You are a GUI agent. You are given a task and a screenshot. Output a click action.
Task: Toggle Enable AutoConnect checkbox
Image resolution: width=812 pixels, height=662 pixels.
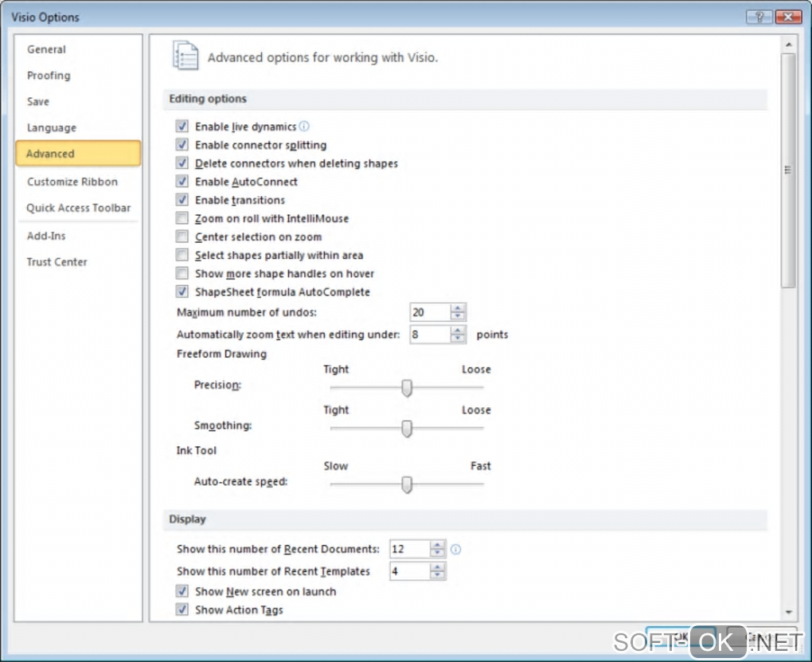pos(182,182)
